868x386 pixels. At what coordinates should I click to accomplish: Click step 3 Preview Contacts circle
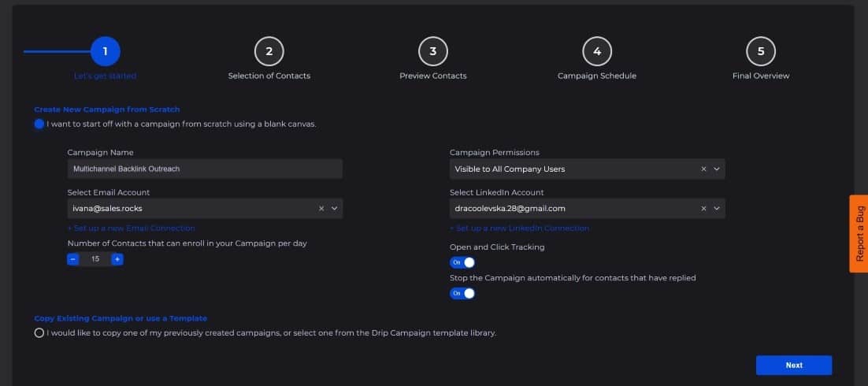click(x=432, y=52)
